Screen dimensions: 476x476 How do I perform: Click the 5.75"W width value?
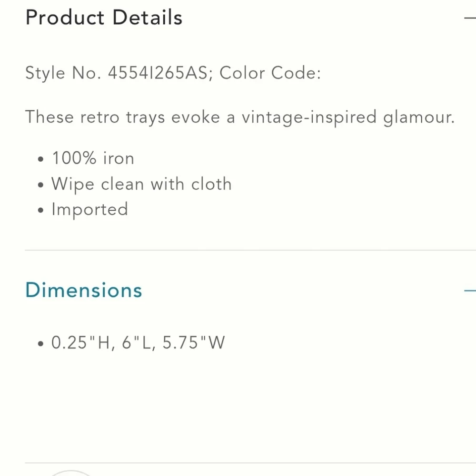coord(194,343)
